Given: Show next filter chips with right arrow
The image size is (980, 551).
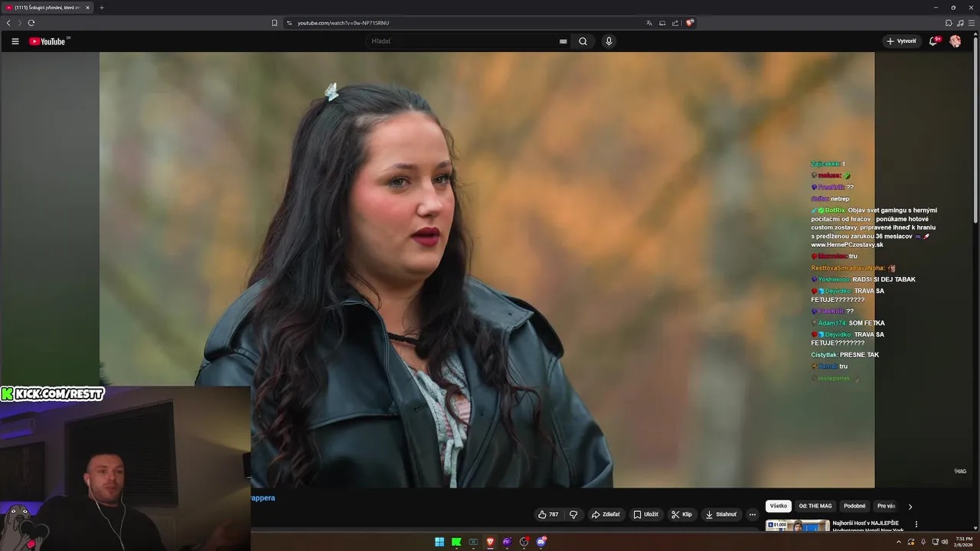Looking at the screenshot, I should 910,506.
